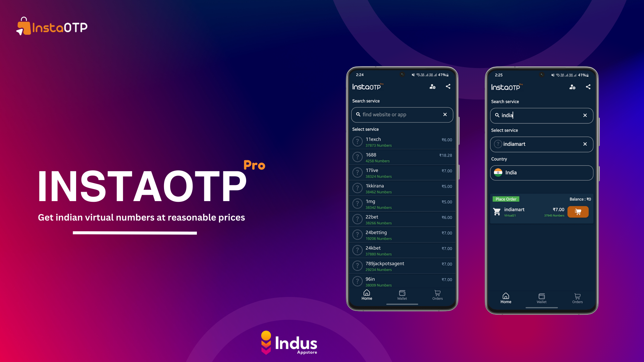Clear the search field on right phone
This screenshot has height=362, width=644.
click(585, 115)
